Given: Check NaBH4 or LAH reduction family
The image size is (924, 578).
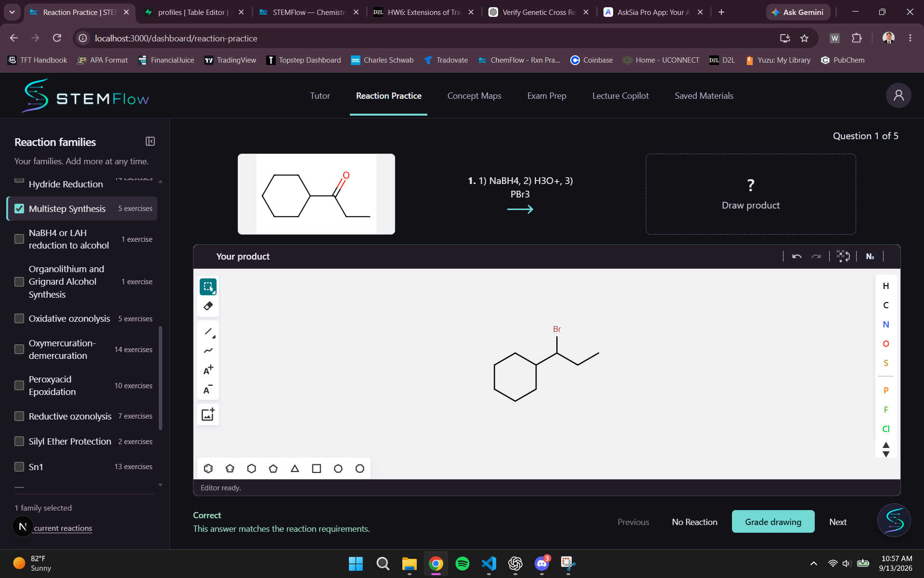Looking at the screenshot, I should click(x=19, y=239).
